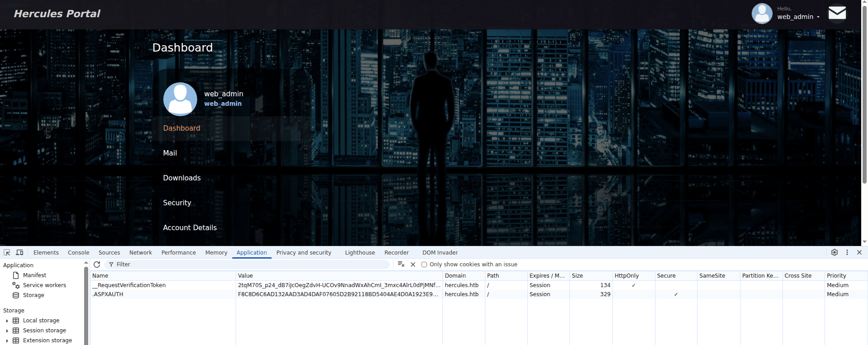Click the value beginning 2tqM70S_p24

[x=339, y=285]
